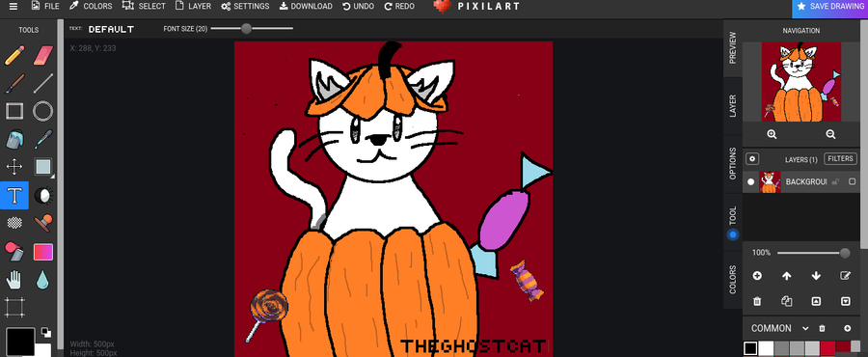The image size is (868, 357).
Task: Click the Pan hand tool
Action: tap(14, 280)
